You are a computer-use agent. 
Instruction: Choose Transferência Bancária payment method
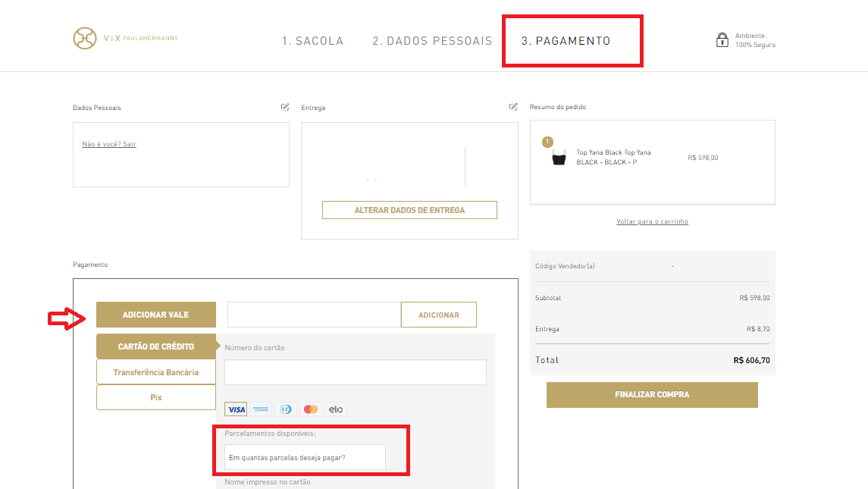156,372
